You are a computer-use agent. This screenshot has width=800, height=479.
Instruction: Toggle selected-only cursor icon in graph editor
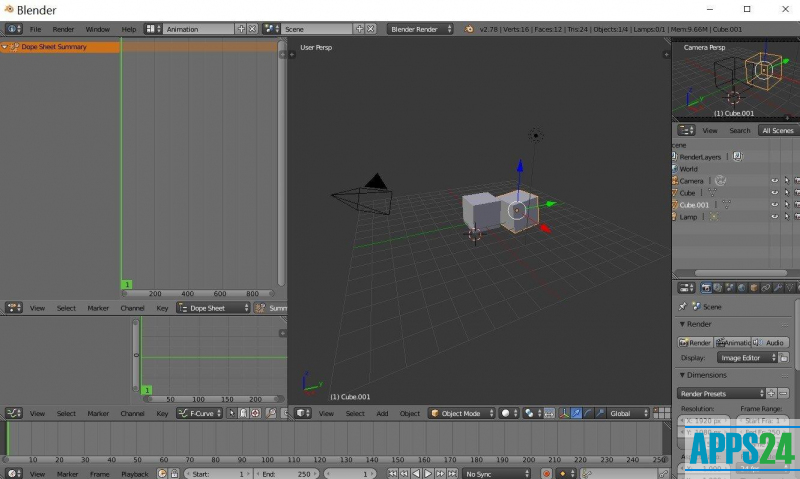click(x=232, y=413)
